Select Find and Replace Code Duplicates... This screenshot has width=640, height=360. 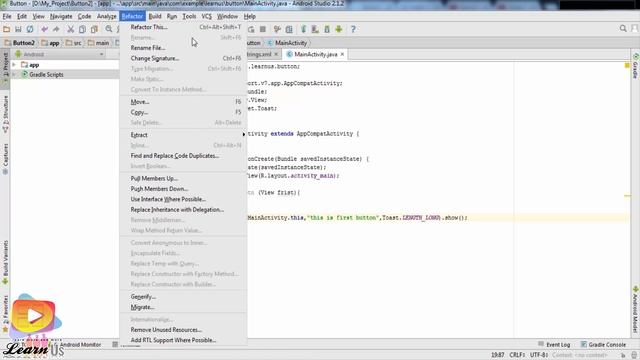coord(184,156)
